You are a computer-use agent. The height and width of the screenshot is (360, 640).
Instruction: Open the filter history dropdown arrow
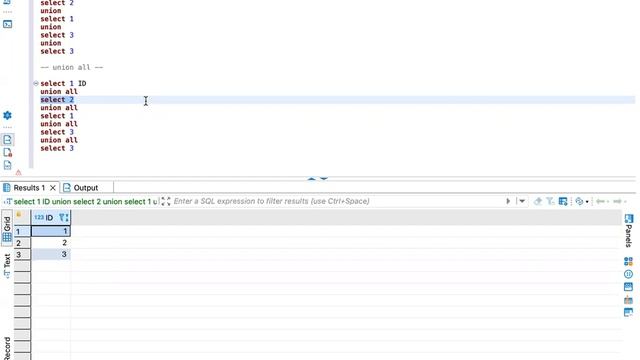click(x=522, y=201)
